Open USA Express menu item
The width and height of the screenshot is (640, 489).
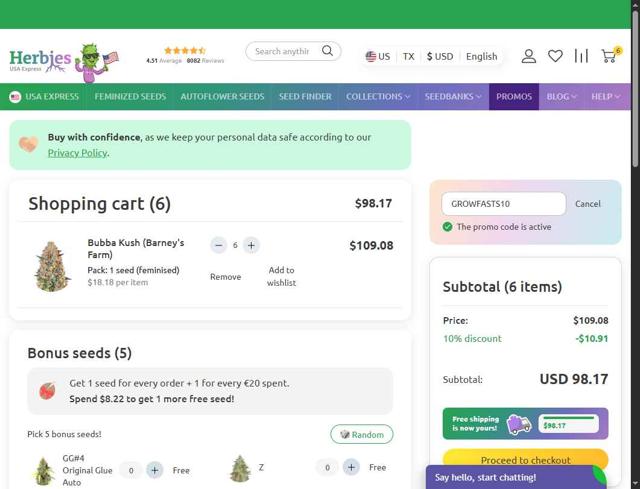pyautogui.click(x=44, y=97)
